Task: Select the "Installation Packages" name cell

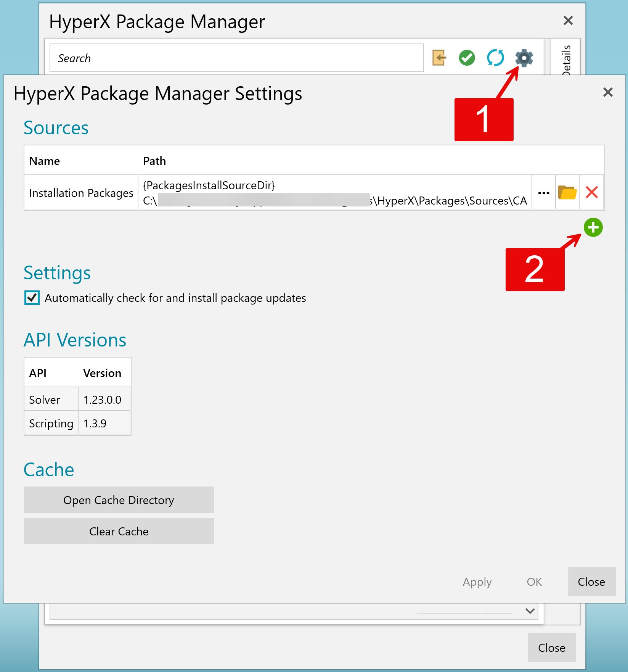Action: click(81, 192)
